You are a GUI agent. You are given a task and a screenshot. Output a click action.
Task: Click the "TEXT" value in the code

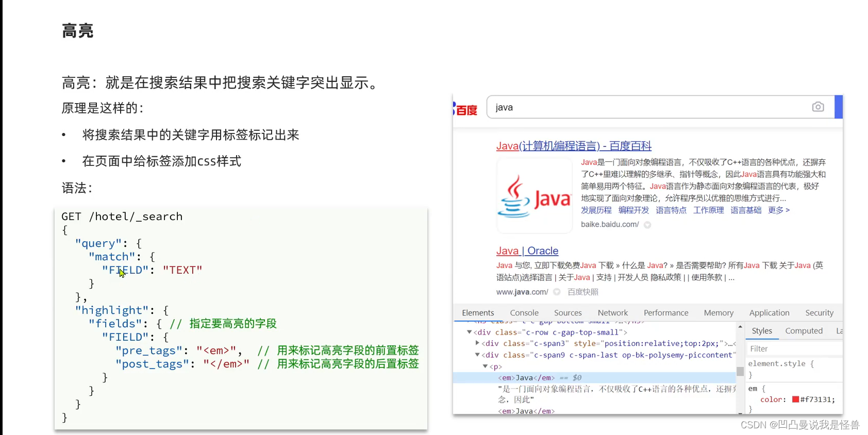[x=182, y=270]
